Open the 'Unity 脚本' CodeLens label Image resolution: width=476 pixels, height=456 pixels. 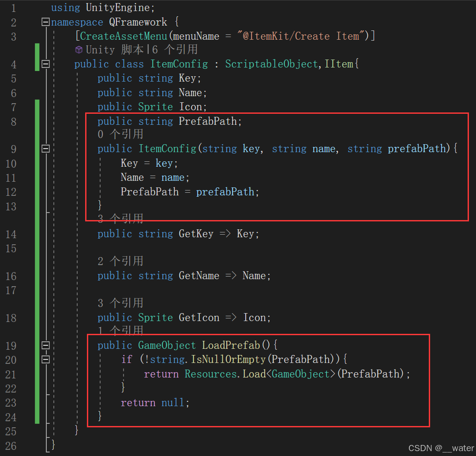pos(115,49)
